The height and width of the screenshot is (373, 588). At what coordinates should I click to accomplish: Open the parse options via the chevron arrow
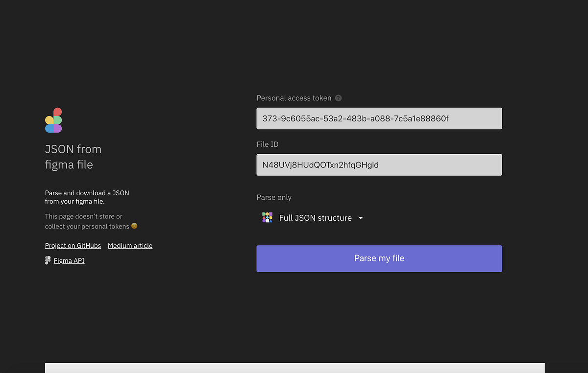click(x=361, y=218)
